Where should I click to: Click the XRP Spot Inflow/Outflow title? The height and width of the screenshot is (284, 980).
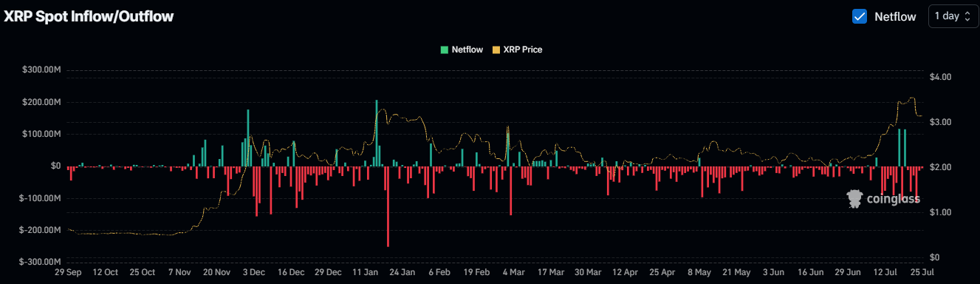(x=89, y=16)
